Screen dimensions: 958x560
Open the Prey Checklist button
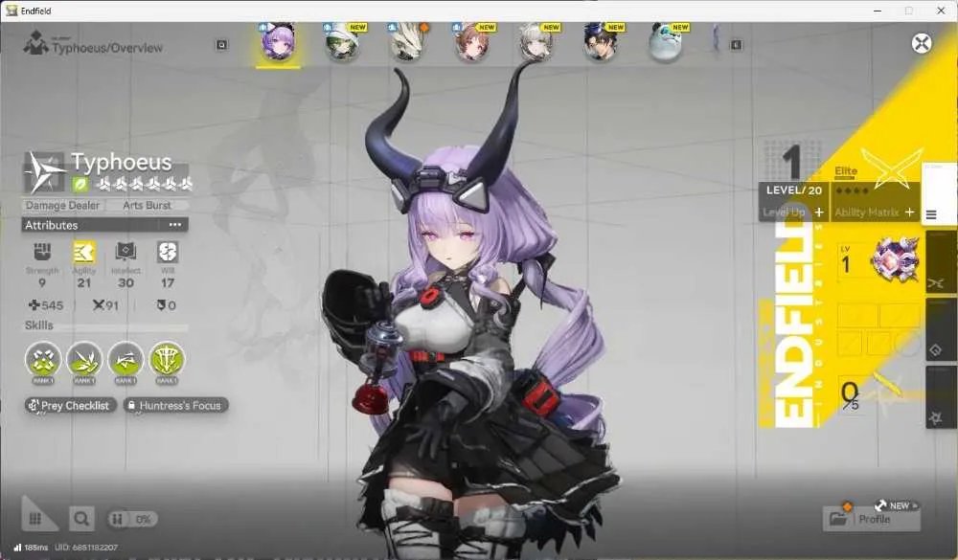(x=70, y=406)
